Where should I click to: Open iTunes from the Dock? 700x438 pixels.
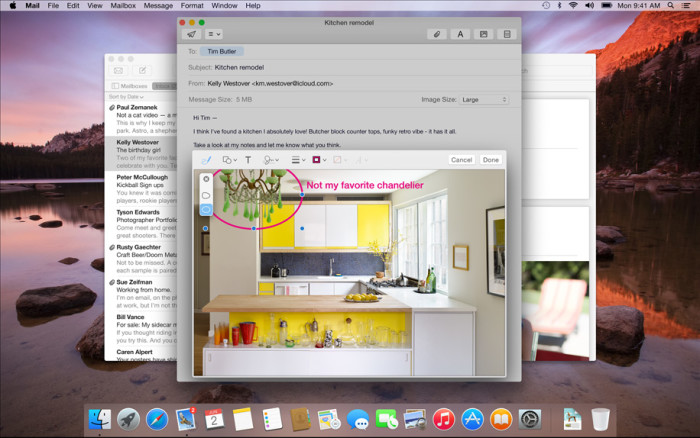444,419
